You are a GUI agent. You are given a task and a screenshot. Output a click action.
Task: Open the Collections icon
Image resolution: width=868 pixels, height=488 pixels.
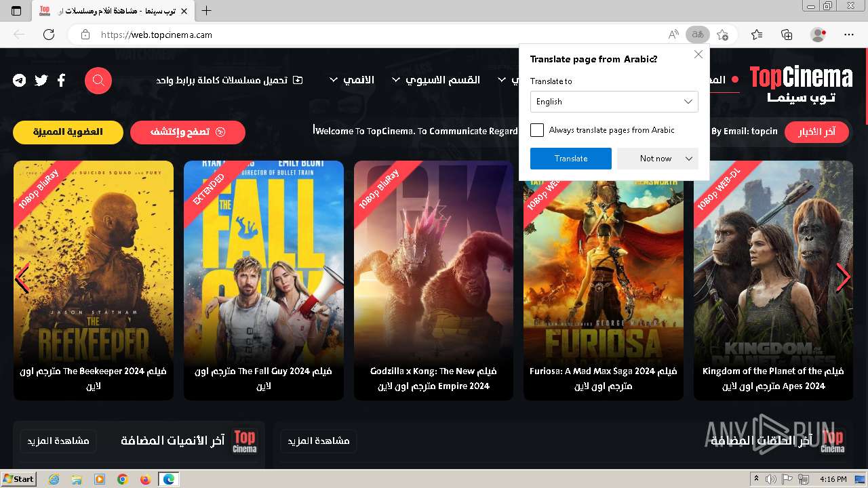coord(787,35)
